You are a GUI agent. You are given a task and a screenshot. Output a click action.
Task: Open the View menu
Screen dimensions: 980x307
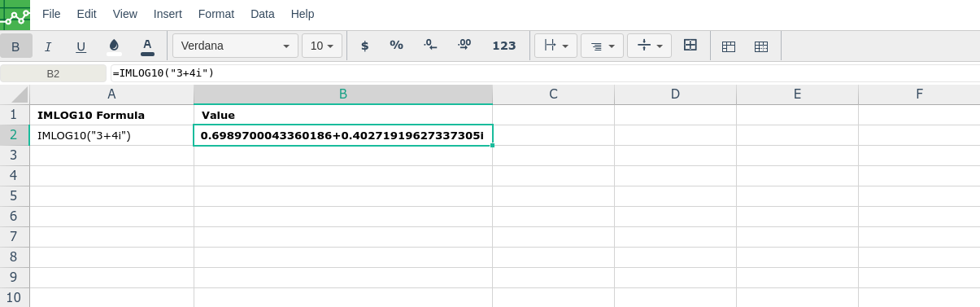125,14
